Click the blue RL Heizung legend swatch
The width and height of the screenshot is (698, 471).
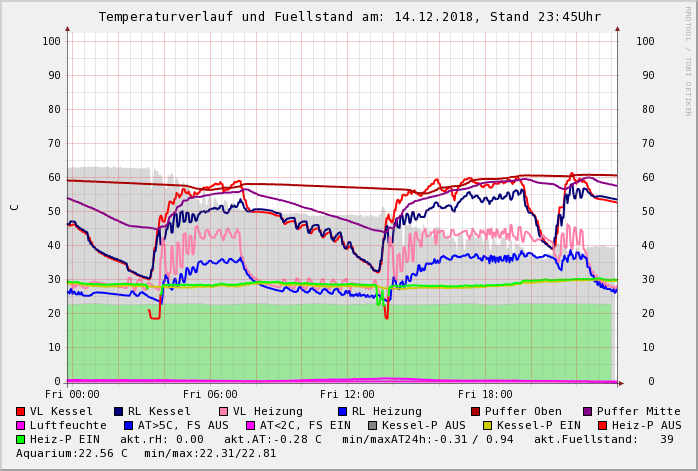coord(342,411)
